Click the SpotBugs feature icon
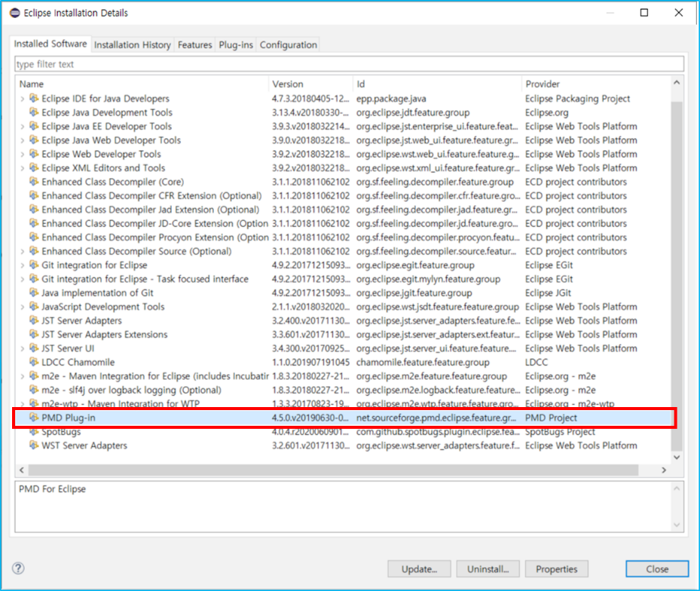This screenshot has height=591, width=700. (x=34, y=432)
